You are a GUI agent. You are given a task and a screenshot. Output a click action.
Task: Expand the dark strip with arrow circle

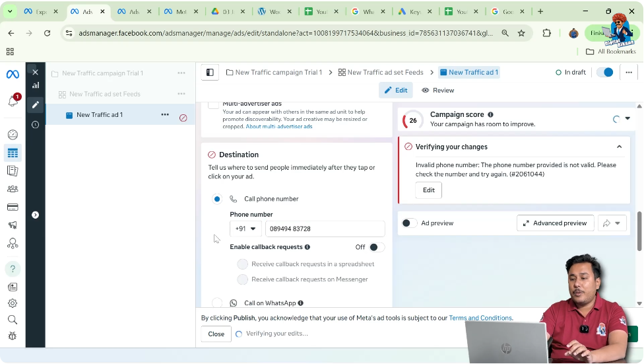[36, 215]
